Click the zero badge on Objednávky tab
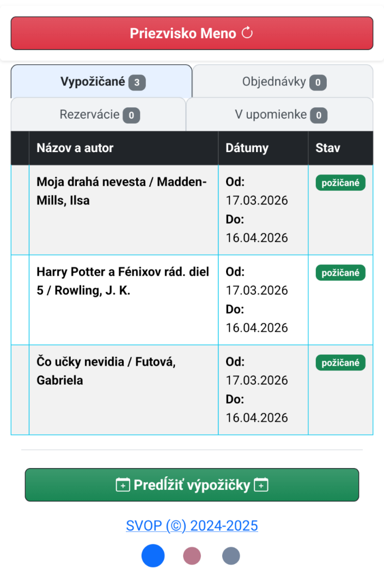The width and height of the screenshot is (384, 588). coord(318,82)
